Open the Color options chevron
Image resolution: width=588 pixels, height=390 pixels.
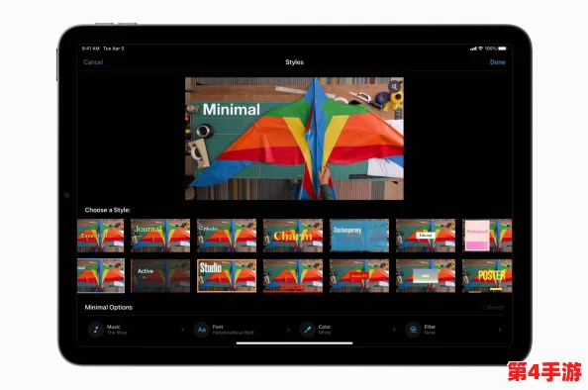(394, 330)
